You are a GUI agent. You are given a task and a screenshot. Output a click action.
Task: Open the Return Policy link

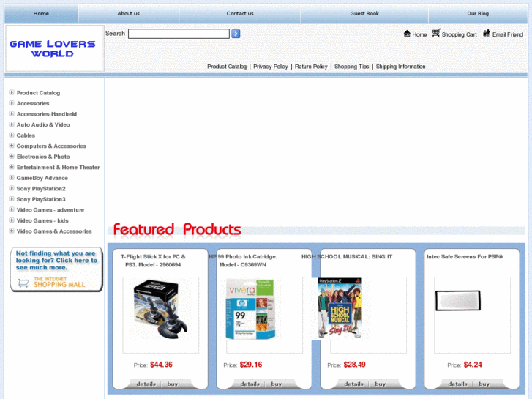click(x=311, y=67)
